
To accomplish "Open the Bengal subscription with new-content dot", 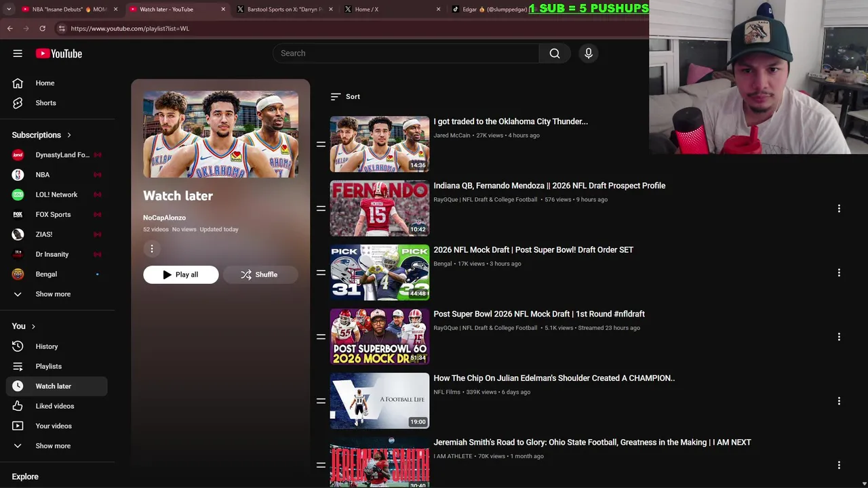I will [x=57, y=274].
